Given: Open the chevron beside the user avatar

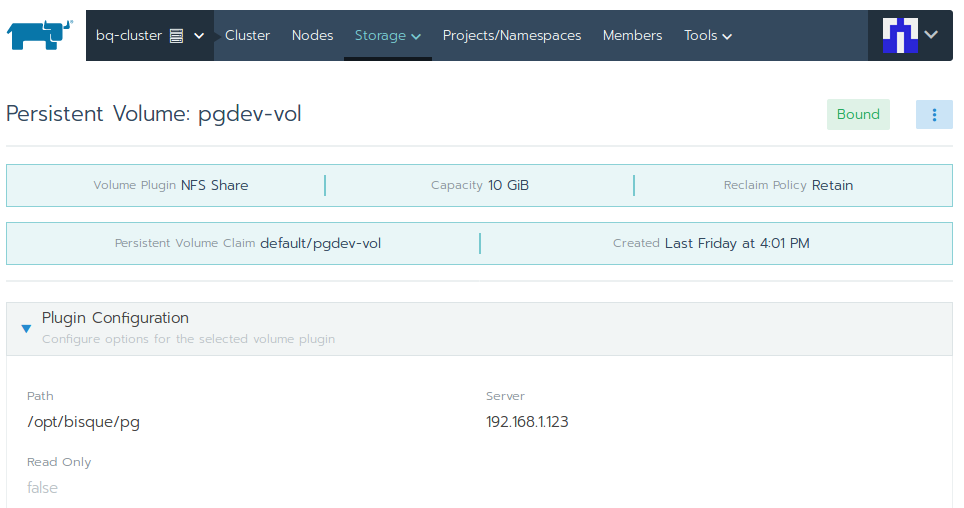Looking at the screenshot, I should pyautogui.click(x=932, y=35).
